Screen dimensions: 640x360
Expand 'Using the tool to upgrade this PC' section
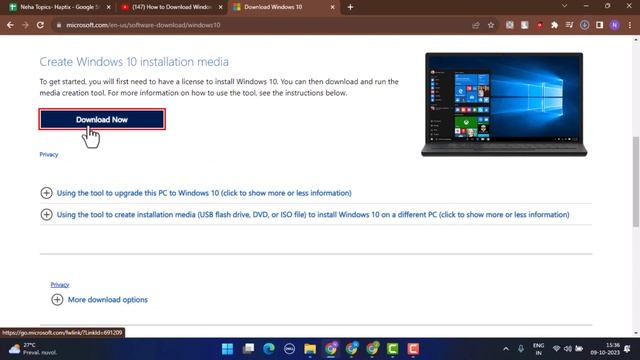click(x=204, y=193)
